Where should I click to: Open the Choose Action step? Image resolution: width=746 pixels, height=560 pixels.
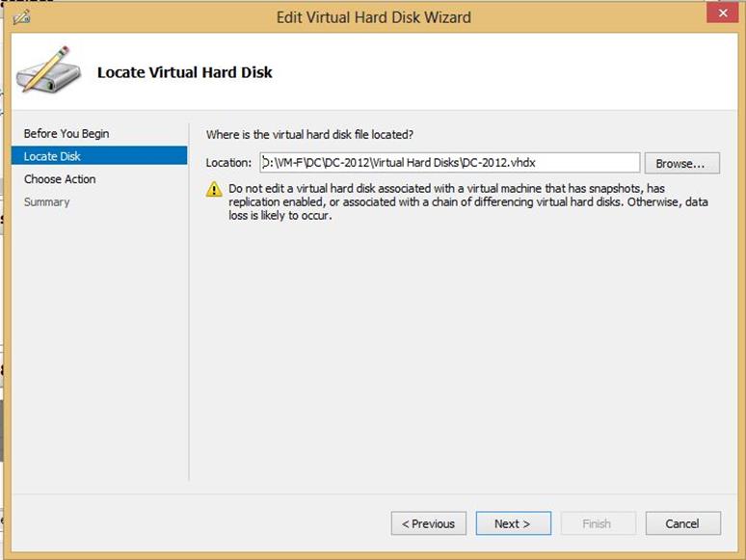[60, 179]
